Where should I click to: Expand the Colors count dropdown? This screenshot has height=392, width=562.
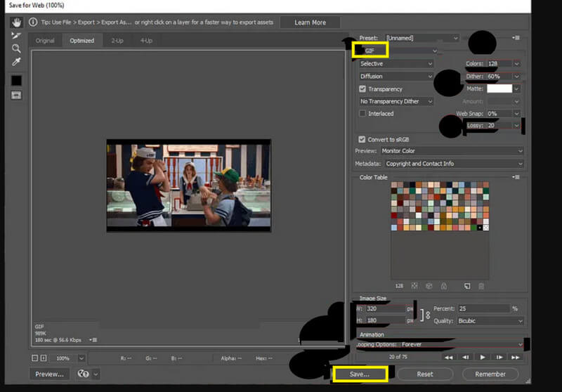(516, 63)
